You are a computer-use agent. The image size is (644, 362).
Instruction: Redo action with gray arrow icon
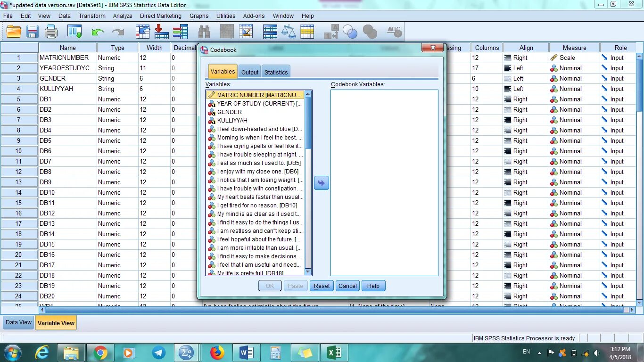[x=118, y=32]
